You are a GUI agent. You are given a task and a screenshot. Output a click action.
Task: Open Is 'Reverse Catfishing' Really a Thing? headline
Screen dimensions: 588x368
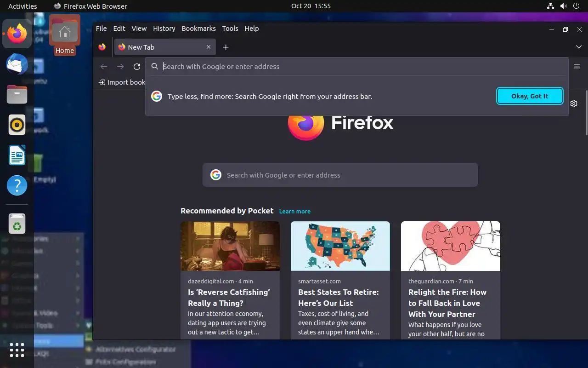click(x=229, y=298)
